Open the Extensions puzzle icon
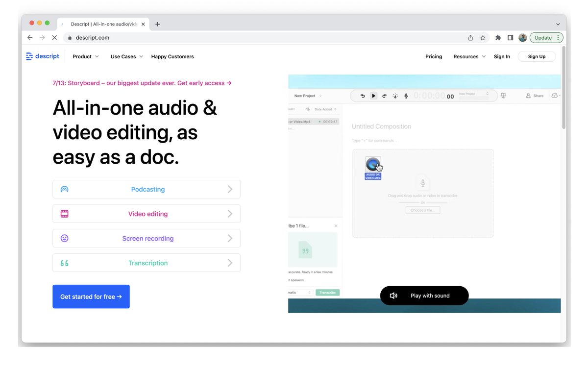Image resolution: width=588 pixels, height=371 pixels. tap(498, 38)
